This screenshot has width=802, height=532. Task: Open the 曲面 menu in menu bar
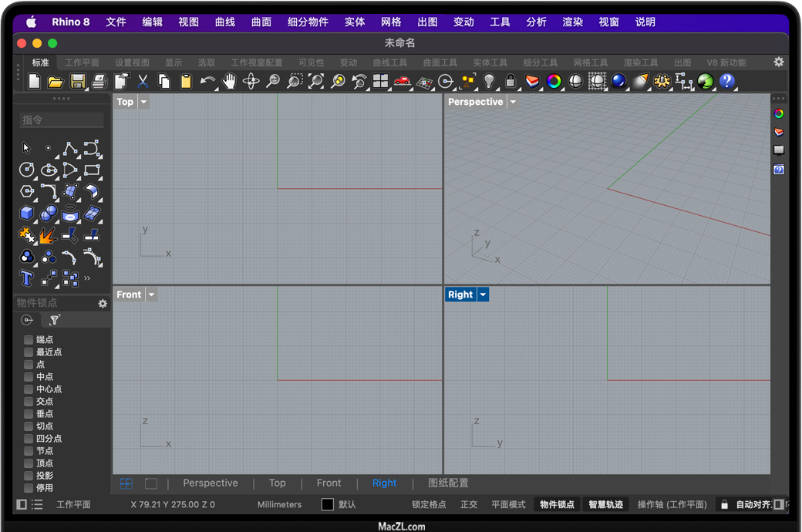261,22
